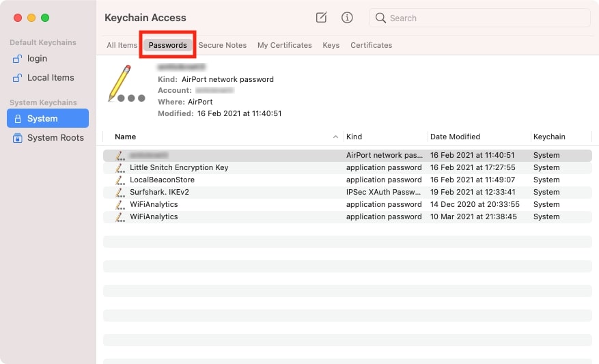Click the System Roots keychain icon
Viewport: 599px width, 364px height.
click(17, 138)
